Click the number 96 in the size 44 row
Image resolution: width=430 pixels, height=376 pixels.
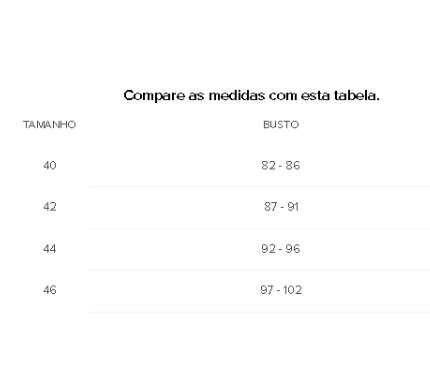293,249
